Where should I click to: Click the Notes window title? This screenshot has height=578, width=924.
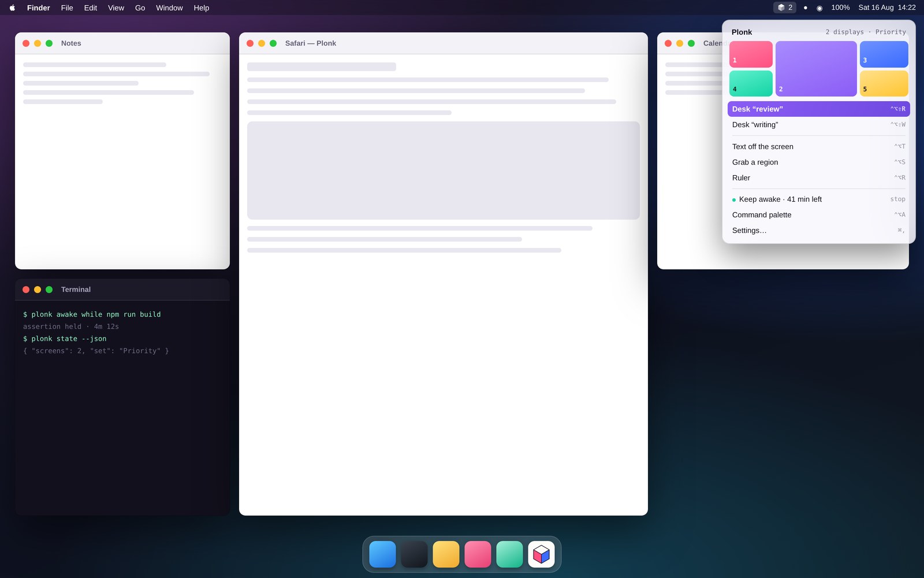point(71,43)
